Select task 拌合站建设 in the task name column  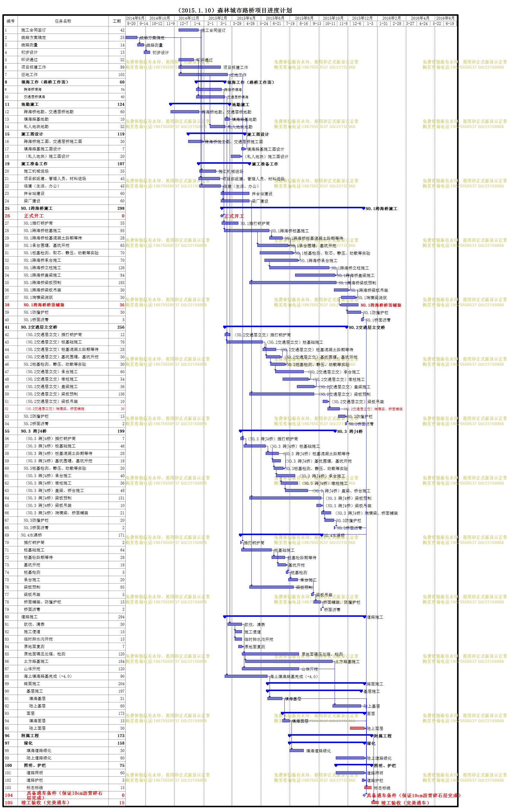pos(34,193)
